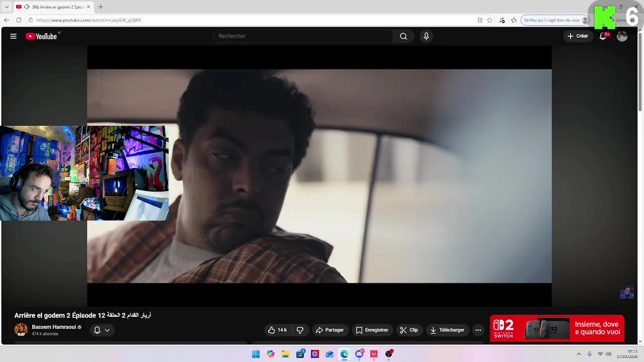The image size is (644, 362).
Task: Bookmark this page with star icon
Action: coord(490,20)
